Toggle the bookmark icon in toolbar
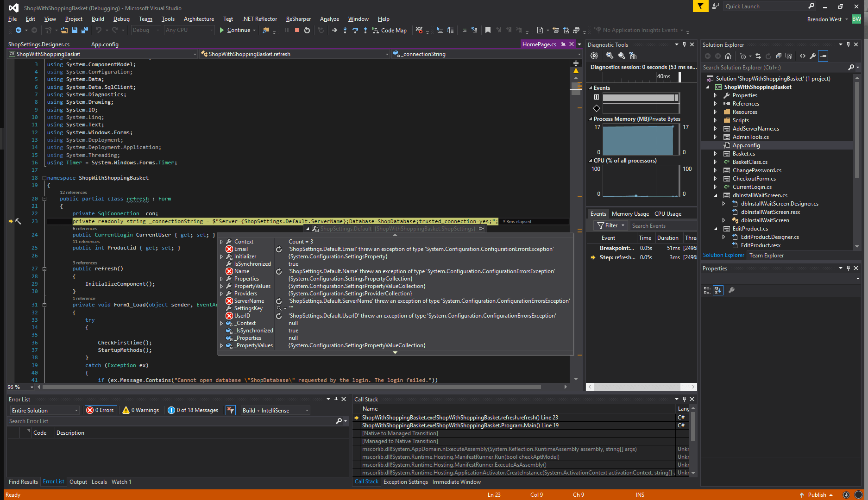The height and width of the screenshot is (500, 868). [488, 30]
